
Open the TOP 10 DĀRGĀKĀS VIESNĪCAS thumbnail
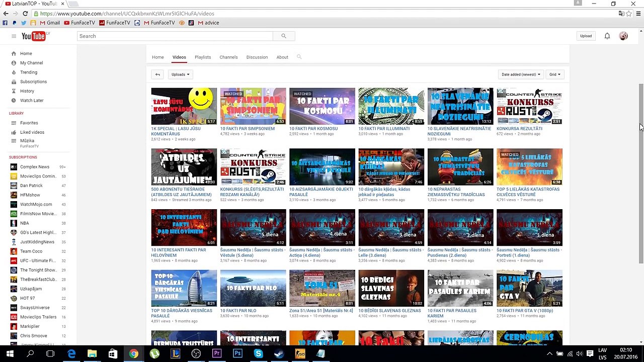pos(184,288)
